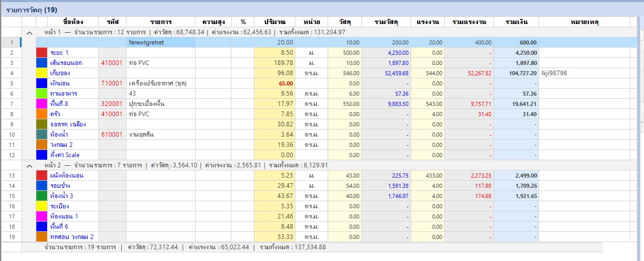Sort by รวมเงิน column header

click(516, 22)
